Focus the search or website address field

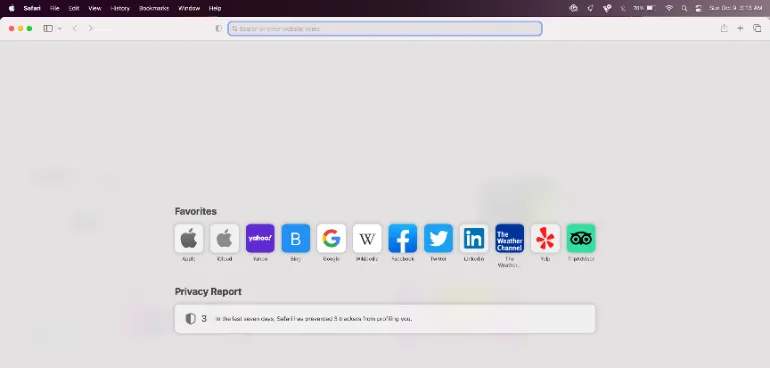pyautogui.click(x=385, y=28)
